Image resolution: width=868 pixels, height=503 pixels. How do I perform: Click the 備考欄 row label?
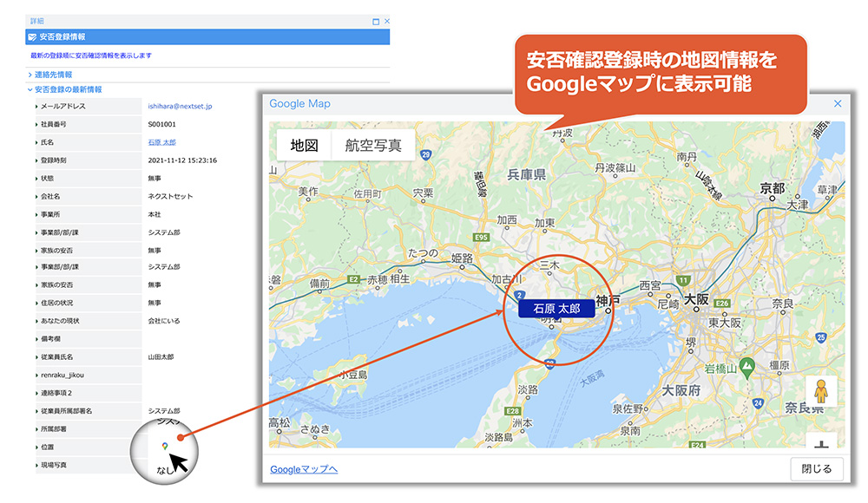50,338
